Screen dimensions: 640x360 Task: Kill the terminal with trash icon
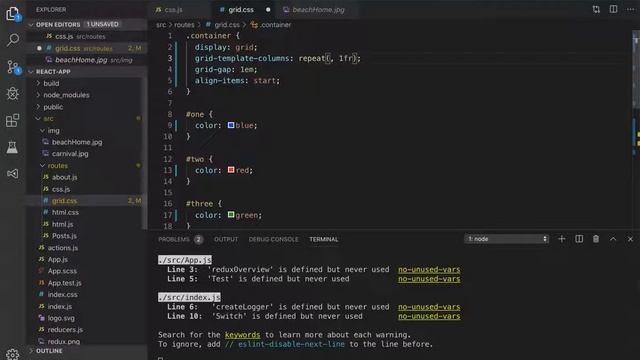[596, 239]
